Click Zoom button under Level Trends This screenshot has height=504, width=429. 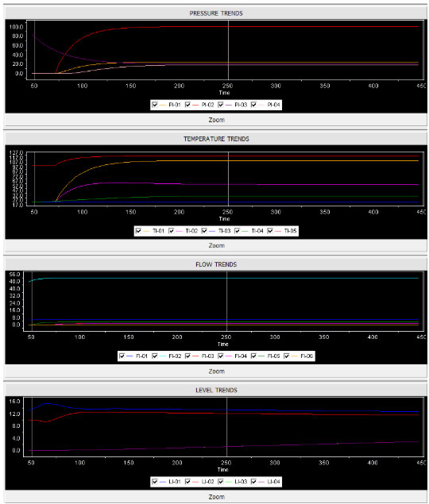[x=216, y=497]
